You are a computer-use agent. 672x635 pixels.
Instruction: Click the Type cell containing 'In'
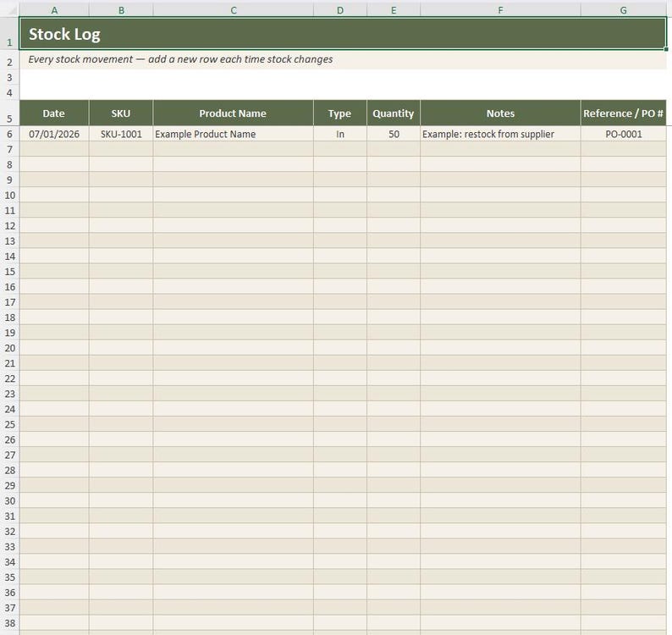pos(340,134)
